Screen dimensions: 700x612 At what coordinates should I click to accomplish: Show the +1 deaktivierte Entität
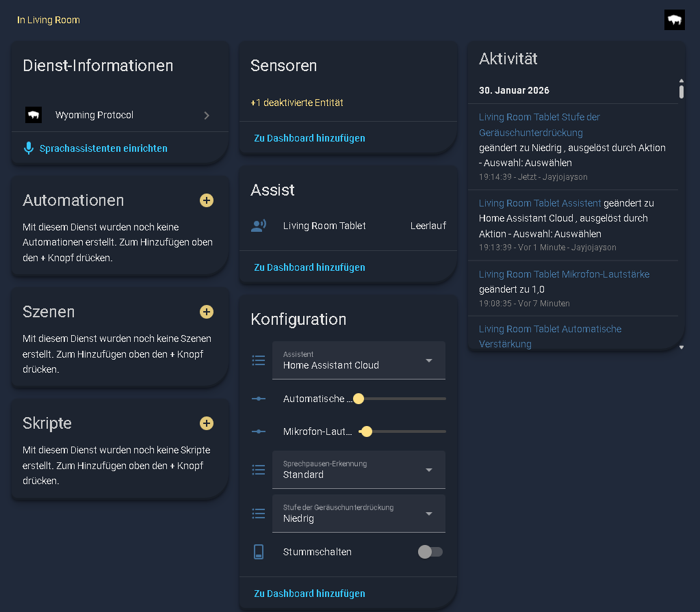297,103
